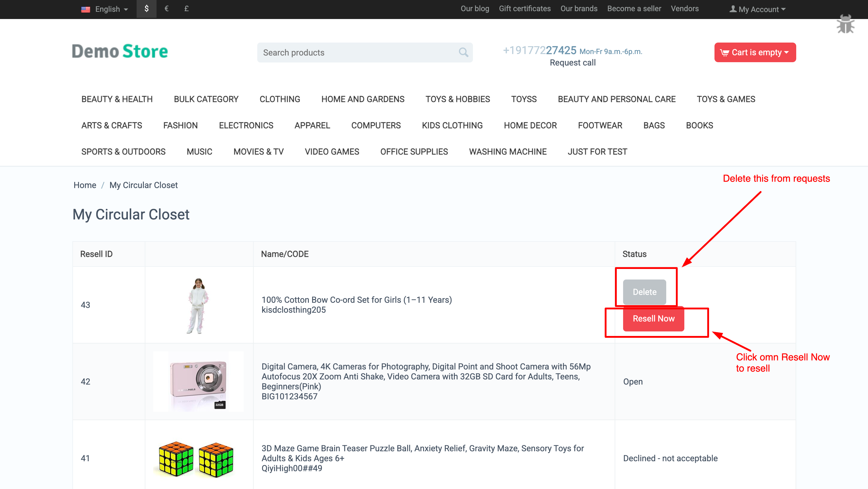Click the Request call link
This screenshot has width=868, height=489.
[x=572, y=62]
